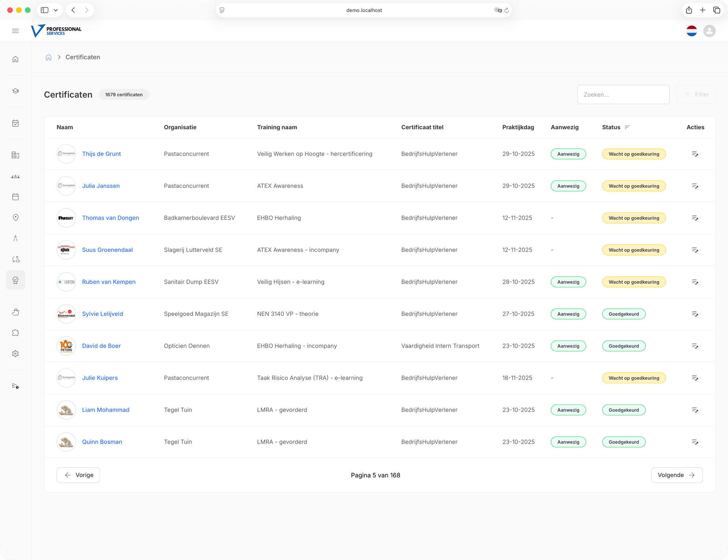This screenshot has height=560, width=728.
Task: Open actions menu for Thijs de Grunt
Action: (x=695, y=154)
